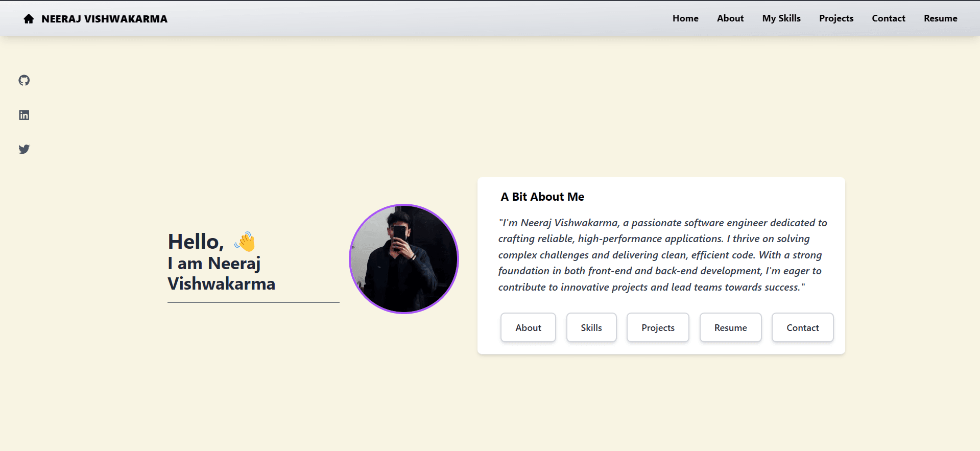Open the GitHub profile icon
The width and height of the screenshot is (980, 451).
[x=24, y=80]
